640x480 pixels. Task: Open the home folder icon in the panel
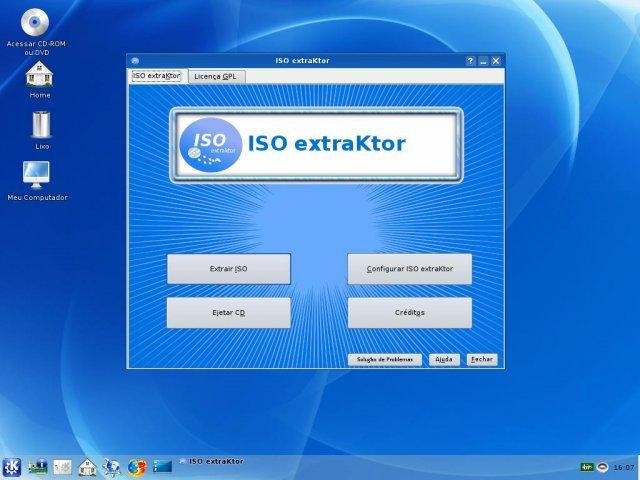point(87,467)
